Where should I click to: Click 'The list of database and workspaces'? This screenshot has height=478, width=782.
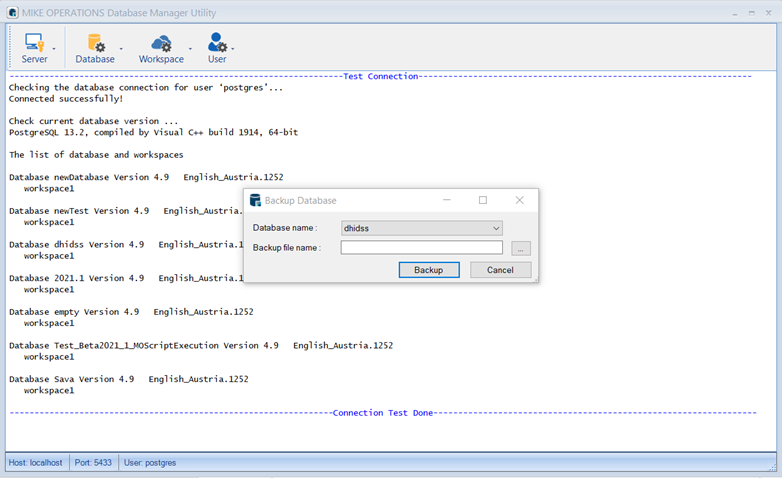96,155
